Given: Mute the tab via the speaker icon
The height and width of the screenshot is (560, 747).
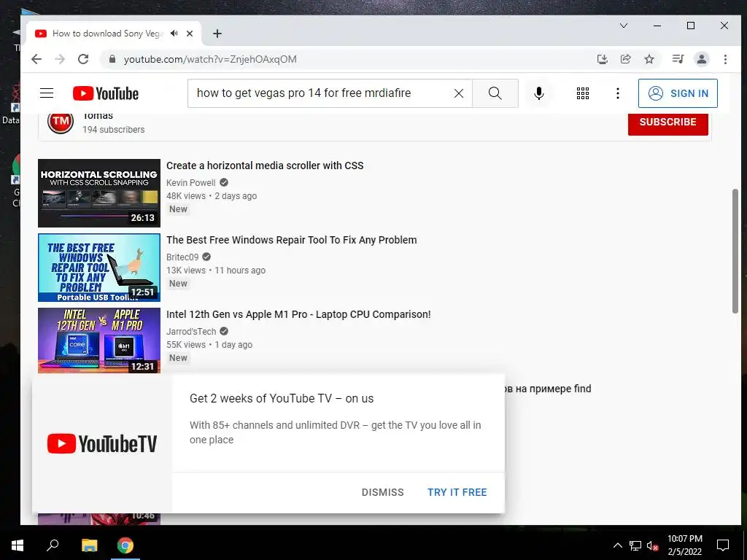Looking at the screenshot, I should (x=174, y=34).
